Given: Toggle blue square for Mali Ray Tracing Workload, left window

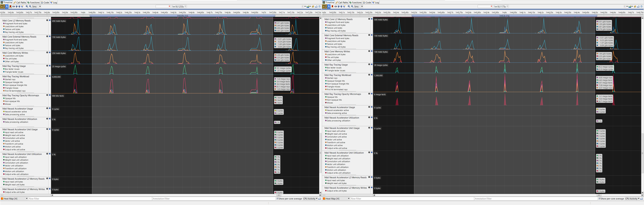Looking at the screenshot, I should coord(50,76).
